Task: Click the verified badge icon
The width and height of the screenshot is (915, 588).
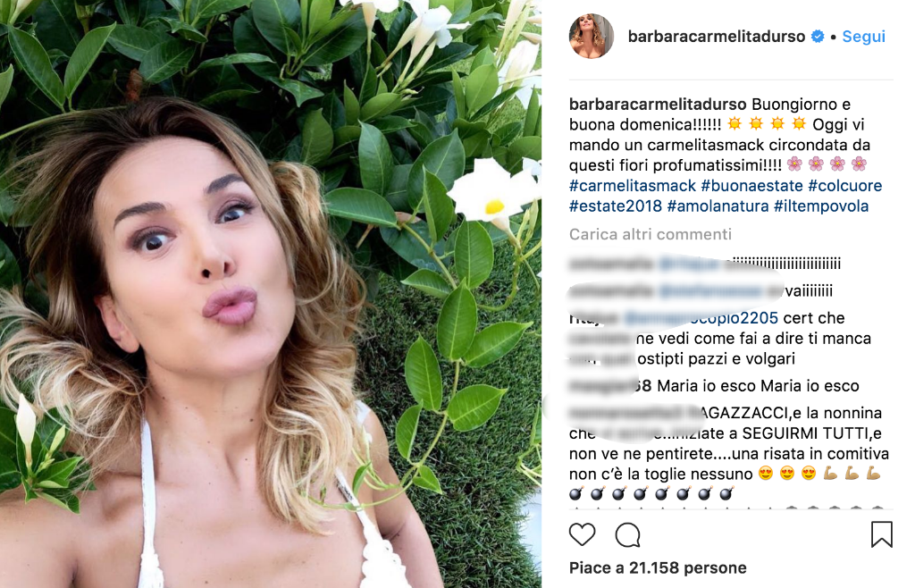Action: [818, 37]
